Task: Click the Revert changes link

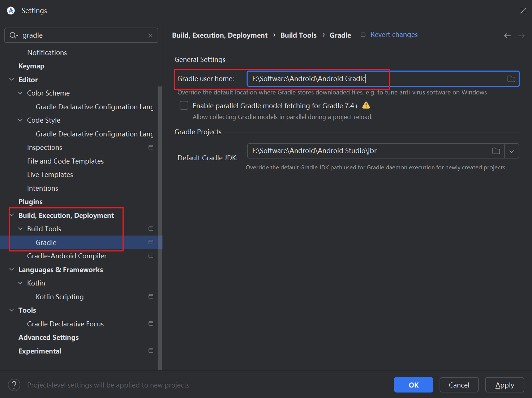Action: (x=394, y=35)
